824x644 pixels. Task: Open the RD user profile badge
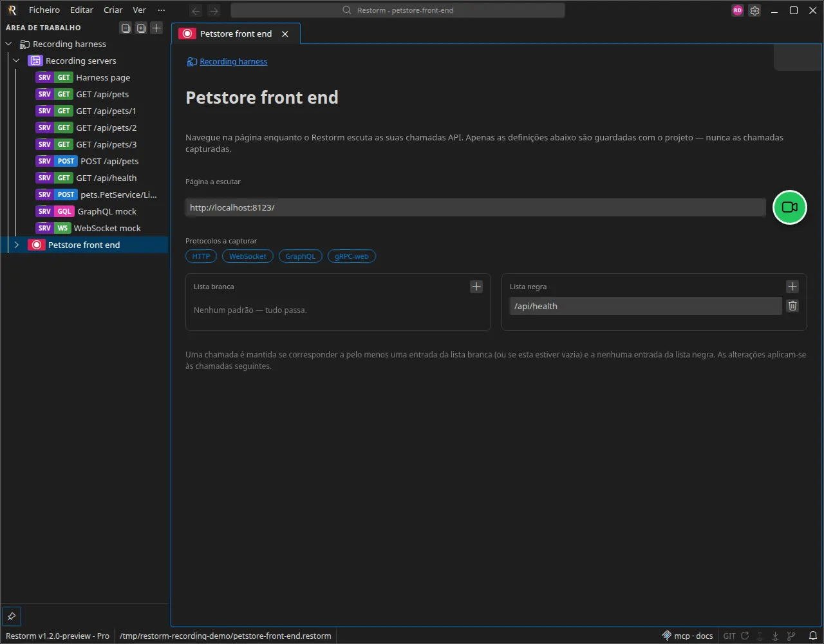[x=738, y=10]
